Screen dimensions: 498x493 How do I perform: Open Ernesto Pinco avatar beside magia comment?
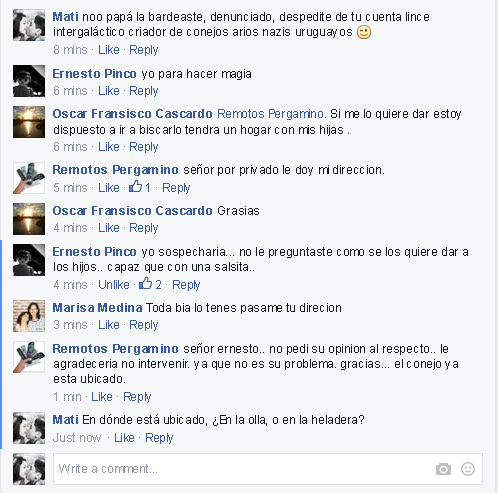(29, 81)
